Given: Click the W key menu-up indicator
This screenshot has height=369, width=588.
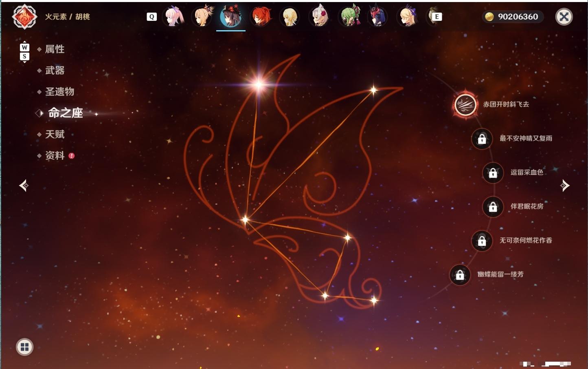Looking at the screenshot, I should click(x=24, y=47).
